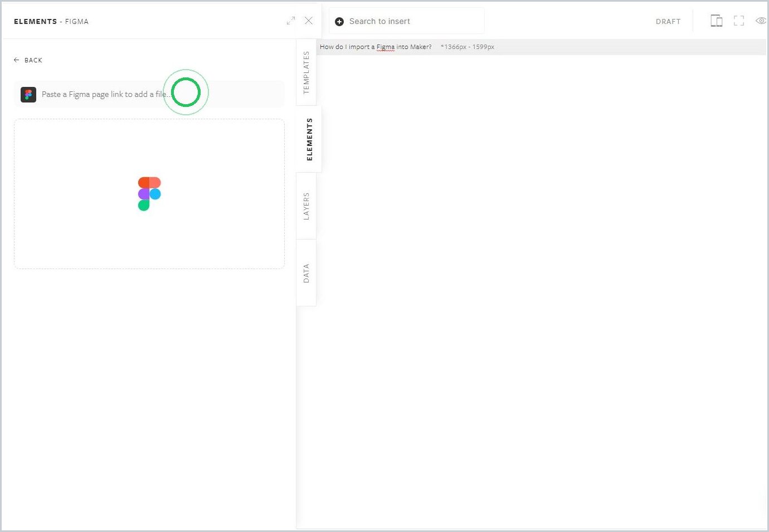Image resolution: width=769 pixels, height=532 pixels.
Task: Click the Figma logo icon beside the link field
Action: (x=28, y=95)
